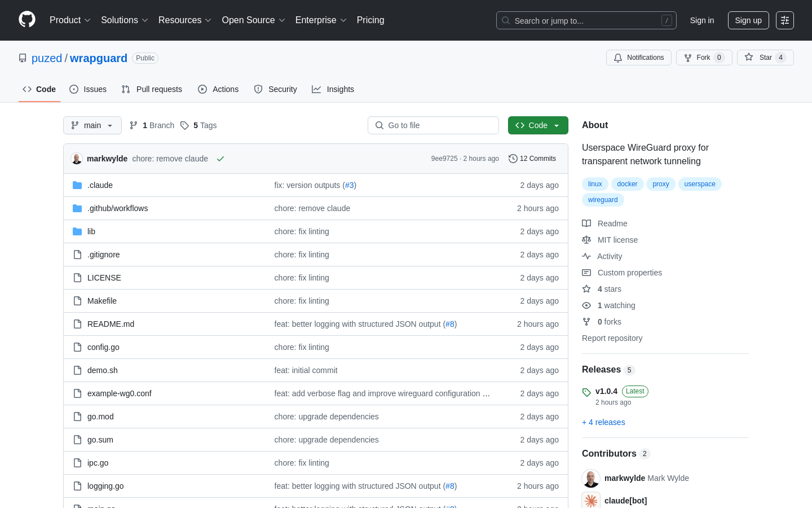Viewport: 812px width, 508px height.
Task: Click the tag icon beside 5 Tags
Action: pos(184,125)
